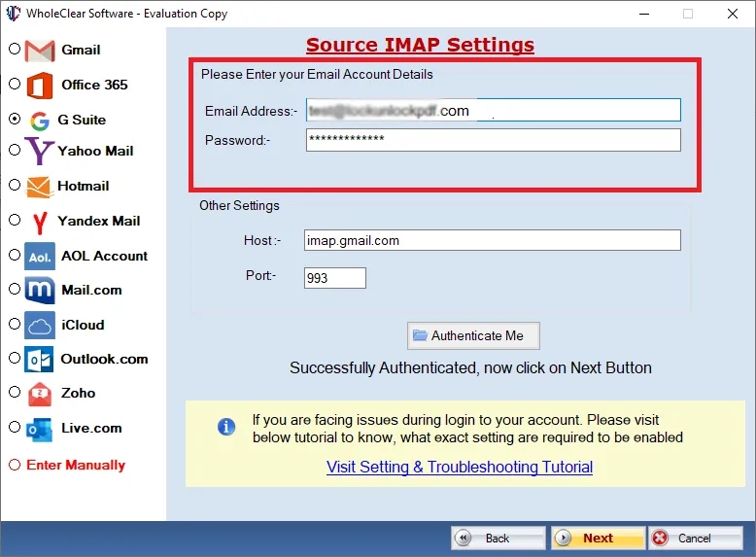Select the Office 365 radio button
This screenshot has width=756, height=557.
click(15, 84)
